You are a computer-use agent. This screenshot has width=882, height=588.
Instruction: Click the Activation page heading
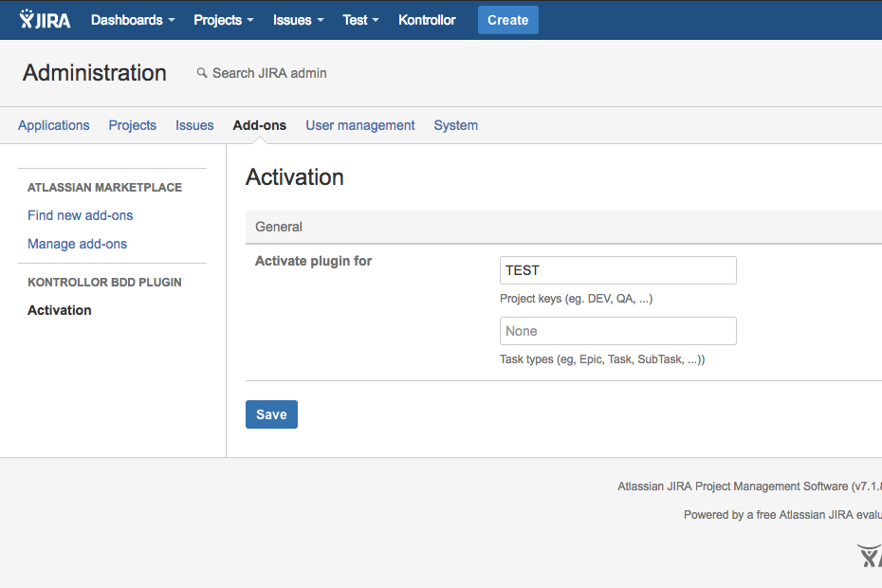click(295, 177)
